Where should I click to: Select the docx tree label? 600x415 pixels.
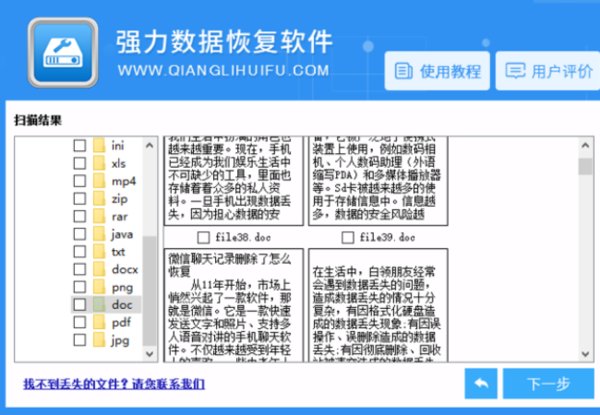pos(125,269)
